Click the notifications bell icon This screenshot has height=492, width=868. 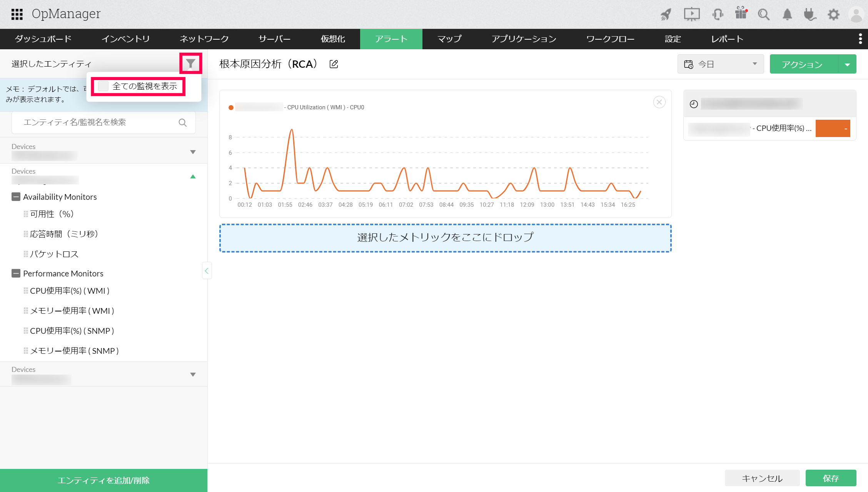[x=787, y=15]
